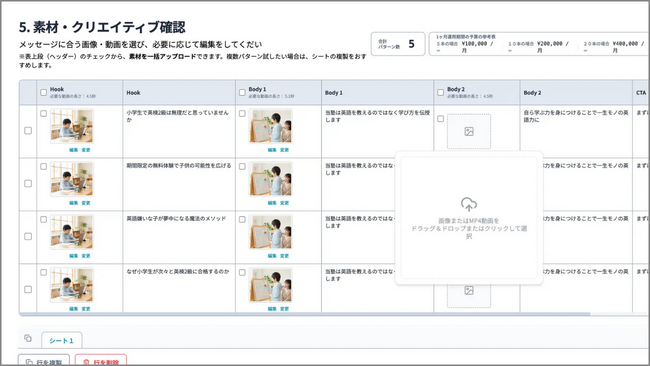Click the ¥200,000 / 月 budget reference value
This screenshot has height=366, width=650.
pos(553,46)
